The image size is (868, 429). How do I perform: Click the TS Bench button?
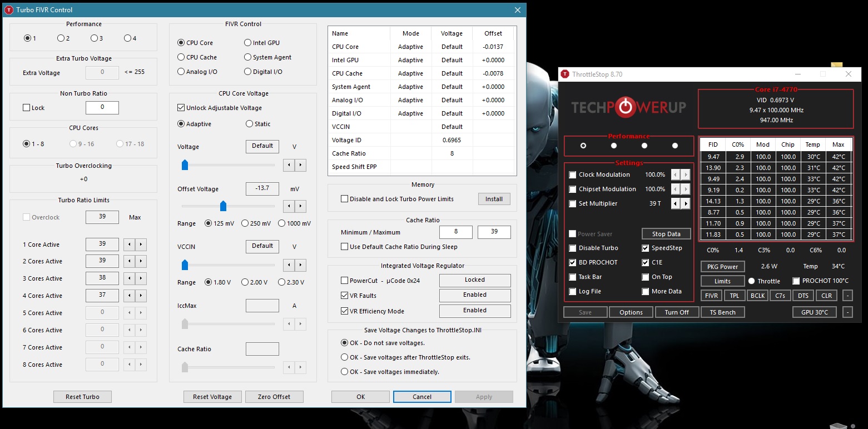722,312
